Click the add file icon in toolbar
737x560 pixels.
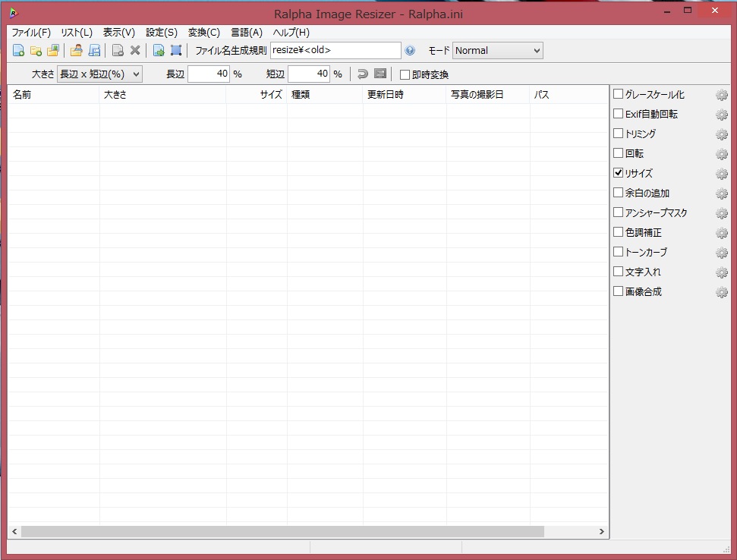18,51
